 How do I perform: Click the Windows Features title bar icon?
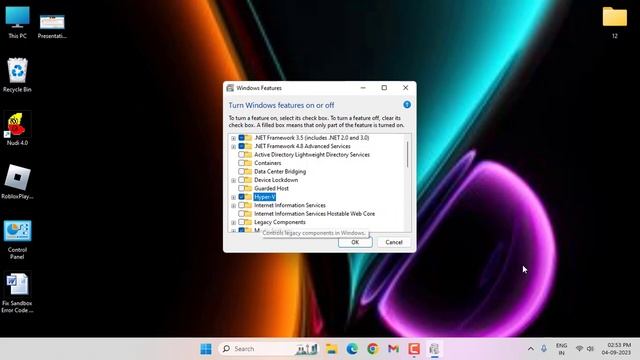230,88
